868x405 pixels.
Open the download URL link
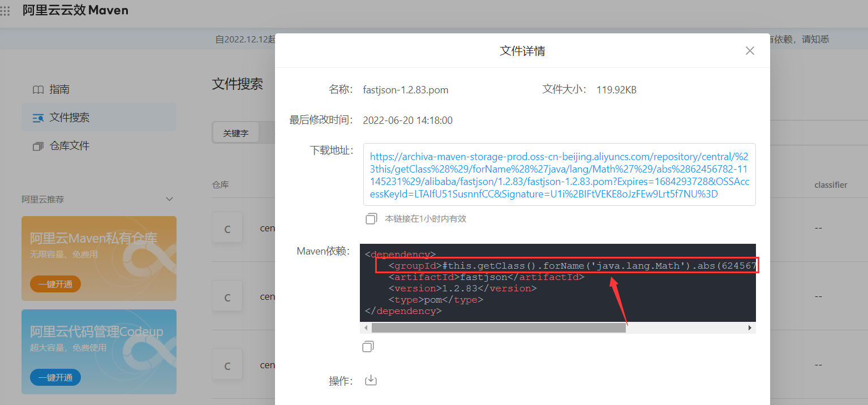[x=559, y=175]
